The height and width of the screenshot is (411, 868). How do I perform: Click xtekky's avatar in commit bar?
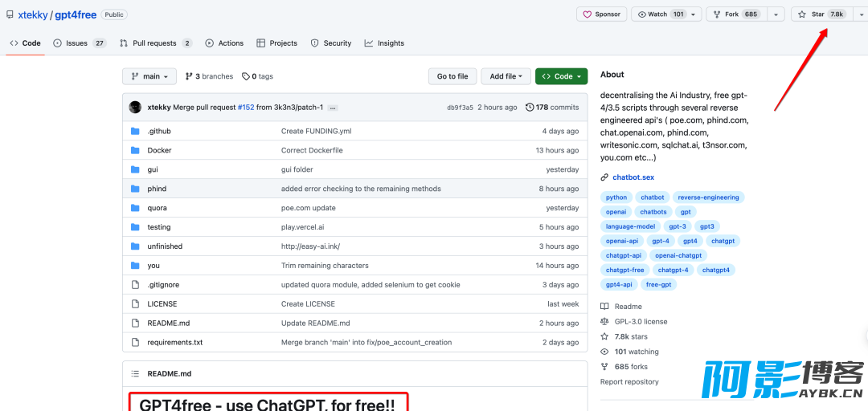135,108
